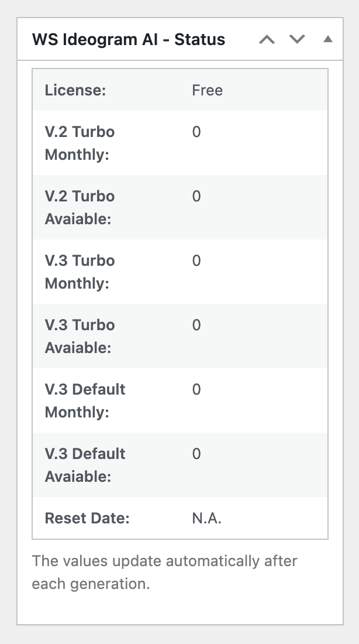Select the Free license value
The width and height of the screenshot is (359, 644).
207,90
